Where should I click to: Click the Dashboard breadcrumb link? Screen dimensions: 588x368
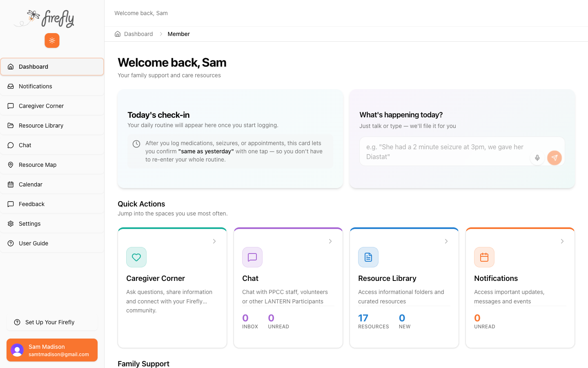click(x=138, y=34)
